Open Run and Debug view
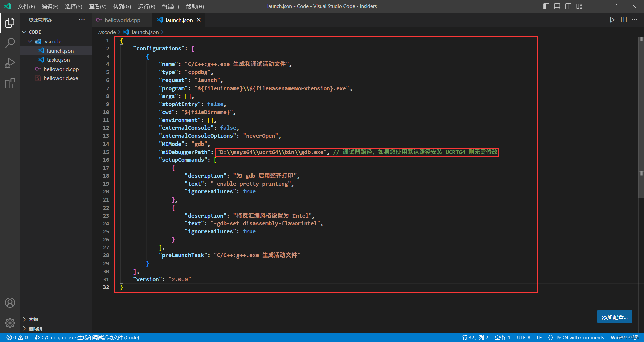The height and width of the screenshot is (342, 644). (x=10, y=63)
